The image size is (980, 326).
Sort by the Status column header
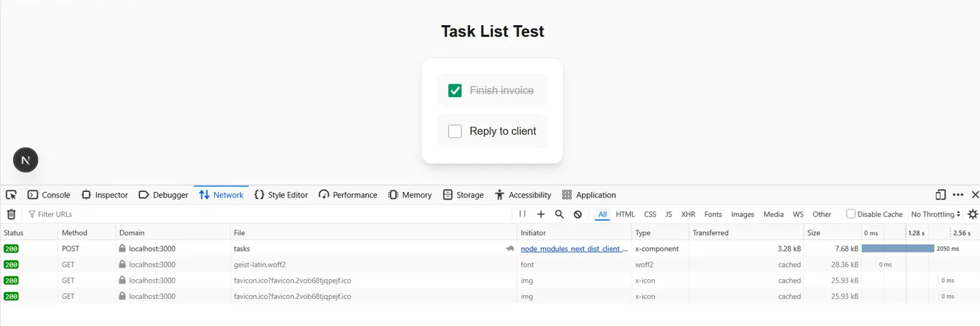[x=29, y=232]
